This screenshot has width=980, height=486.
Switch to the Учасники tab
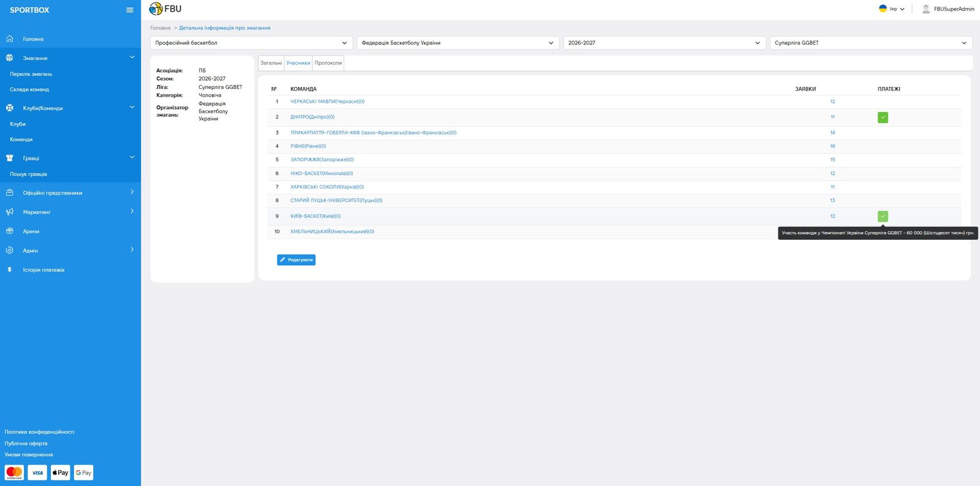pyautogui.click(x=298, y=63)
